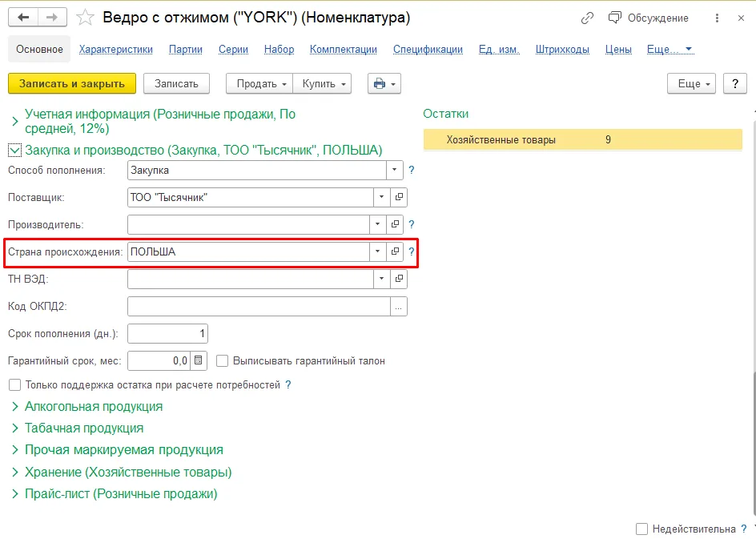Open the Обсуждение discussion panel
This screenshot has height=539, width=756.
point(648,18)
